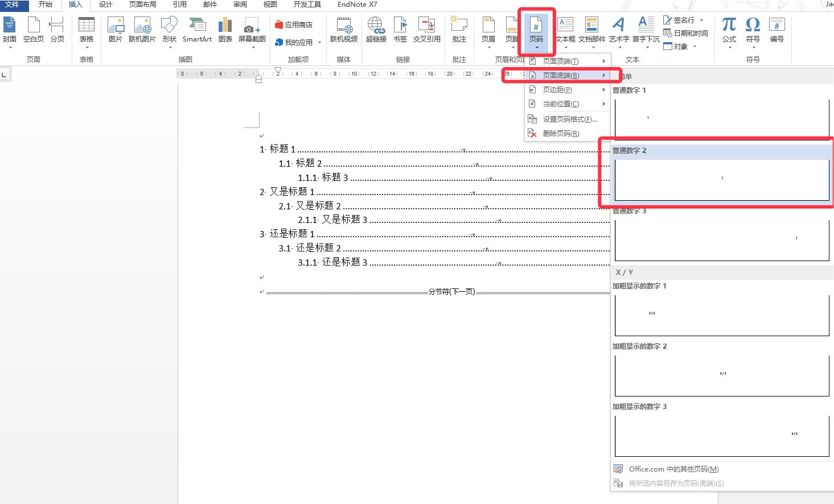The image size is (834, 504).
Task: Open My Apps (我的应用) dropdown
Action: click(x=298, y=43)
